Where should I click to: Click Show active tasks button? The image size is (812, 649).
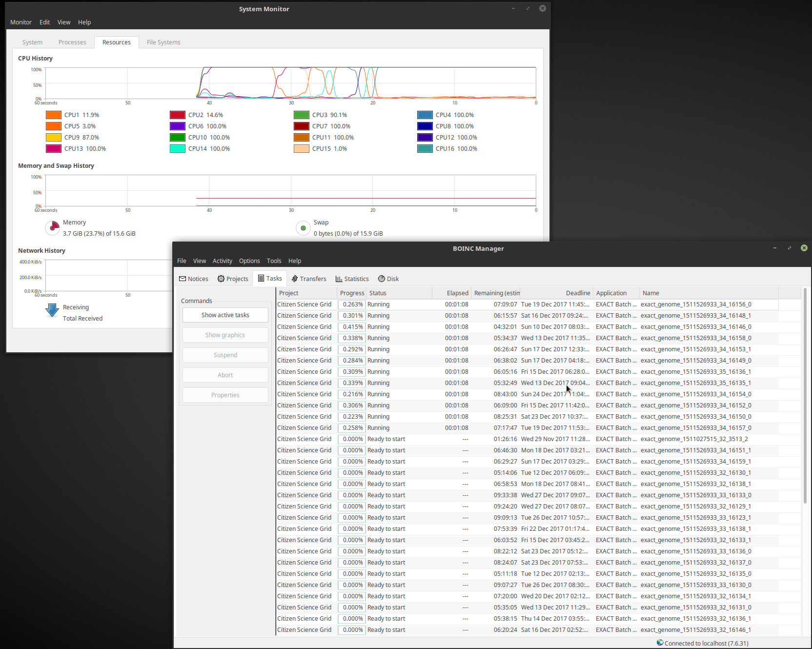coord(225,315)
